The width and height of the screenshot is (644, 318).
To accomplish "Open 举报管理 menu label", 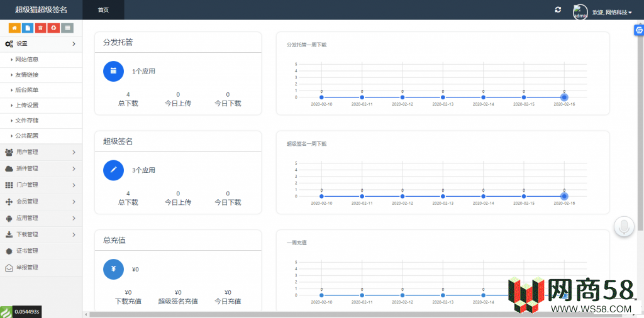I will click(28, 268).
